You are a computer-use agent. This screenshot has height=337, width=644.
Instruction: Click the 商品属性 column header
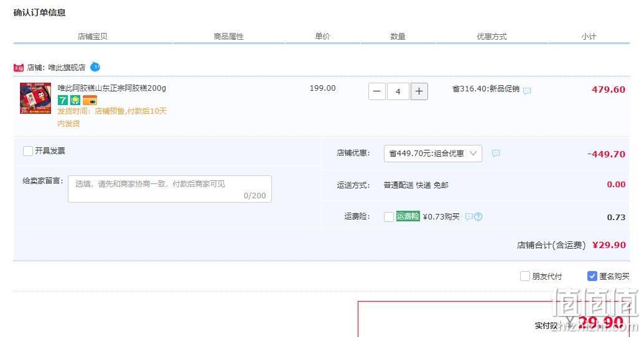[x=229, y=37]
